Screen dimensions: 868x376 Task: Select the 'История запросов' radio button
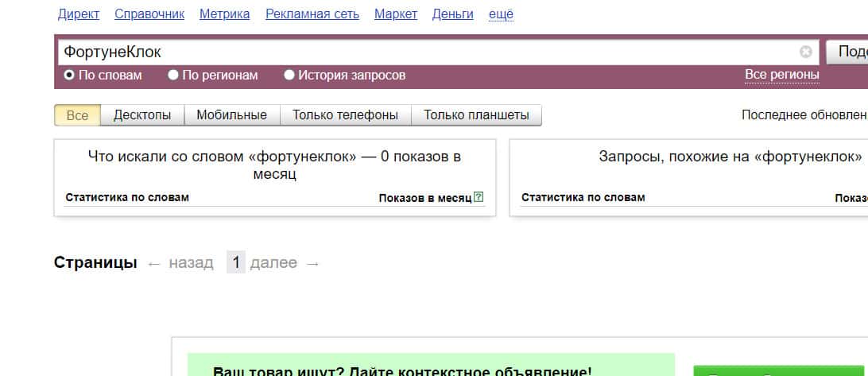[x=289, y=75]
